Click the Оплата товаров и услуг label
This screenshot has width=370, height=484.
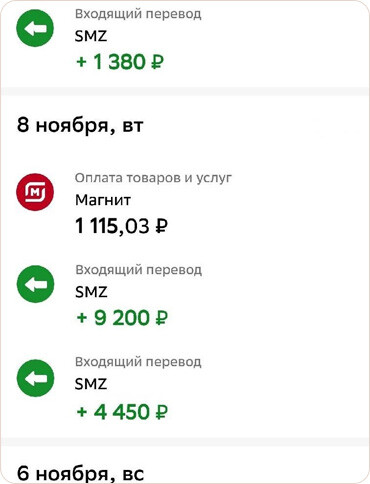pos(153,178)
